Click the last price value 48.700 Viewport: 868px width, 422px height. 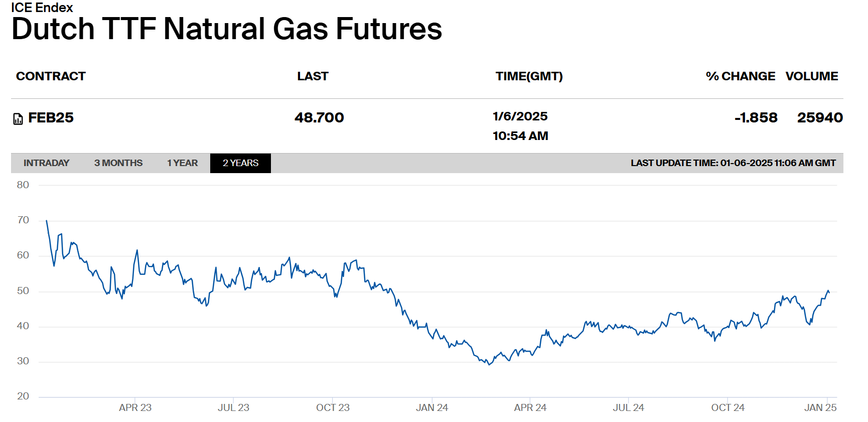click(x=319, y=118)
